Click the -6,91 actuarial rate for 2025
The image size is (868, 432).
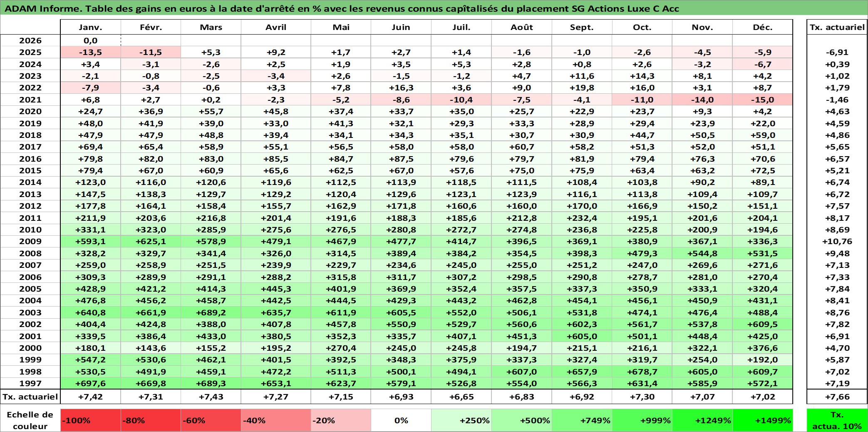837,52
